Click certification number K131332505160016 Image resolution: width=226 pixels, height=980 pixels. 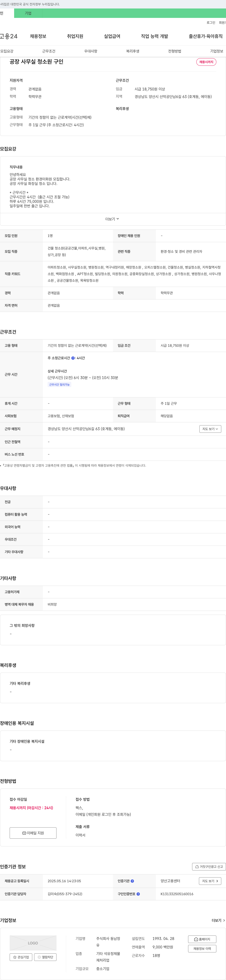click(177, 894)
